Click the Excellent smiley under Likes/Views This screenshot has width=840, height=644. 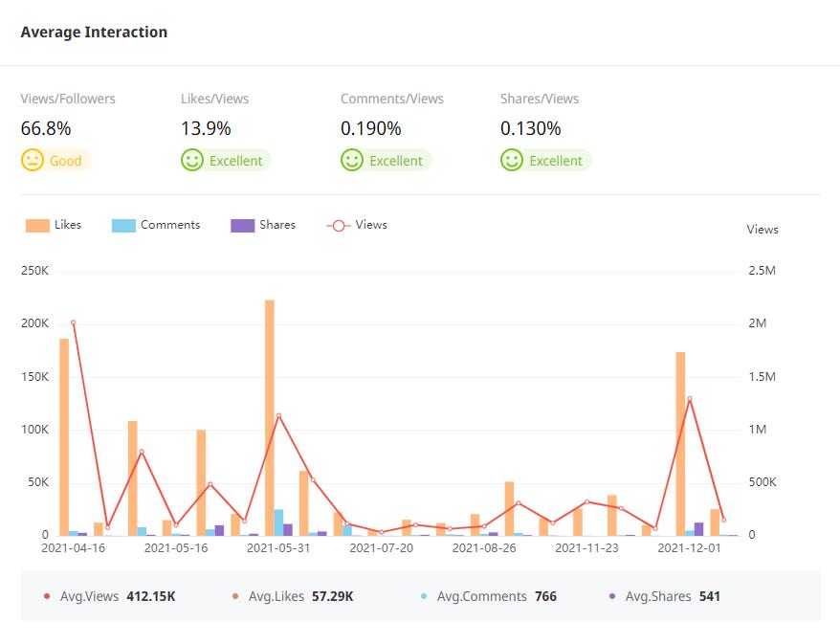(x=192, y=161)
